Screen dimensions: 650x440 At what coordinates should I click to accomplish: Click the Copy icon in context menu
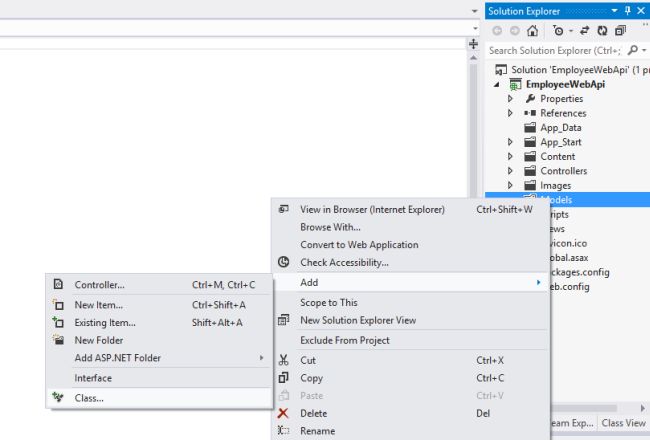(x=284, y=378)
